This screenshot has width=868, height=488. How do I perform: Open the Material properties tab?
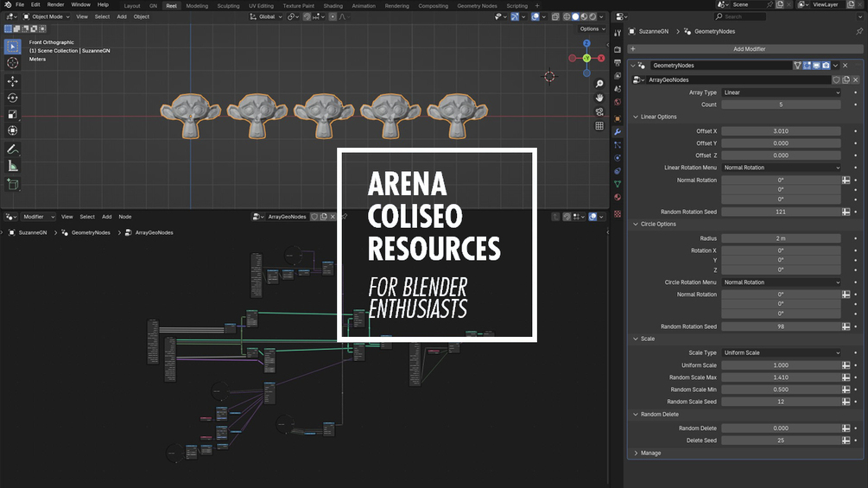pyautogui.click(x=618, y=198)
